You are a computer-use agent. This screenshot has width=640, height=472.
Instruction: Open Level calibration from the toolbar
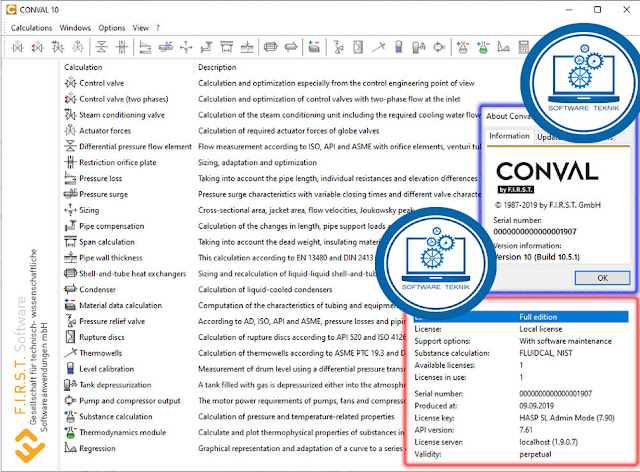coord(399,47)
